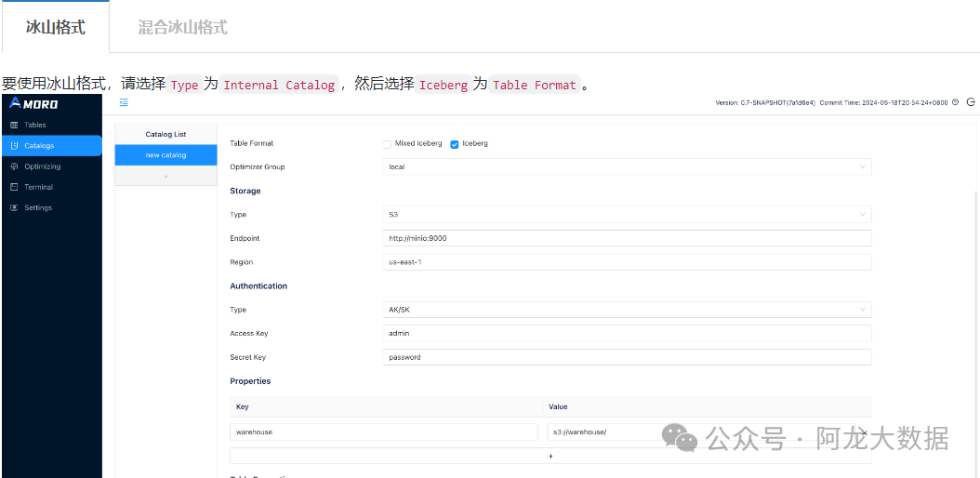Click the Catalog List header
The image size is (980, 478).
(166, 134)
